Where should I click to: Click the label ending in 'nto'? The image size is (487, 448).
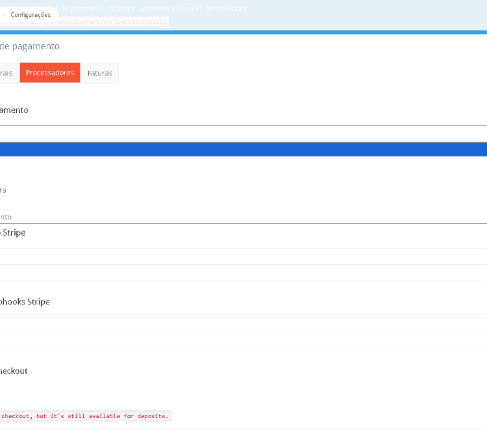point(5,217)
